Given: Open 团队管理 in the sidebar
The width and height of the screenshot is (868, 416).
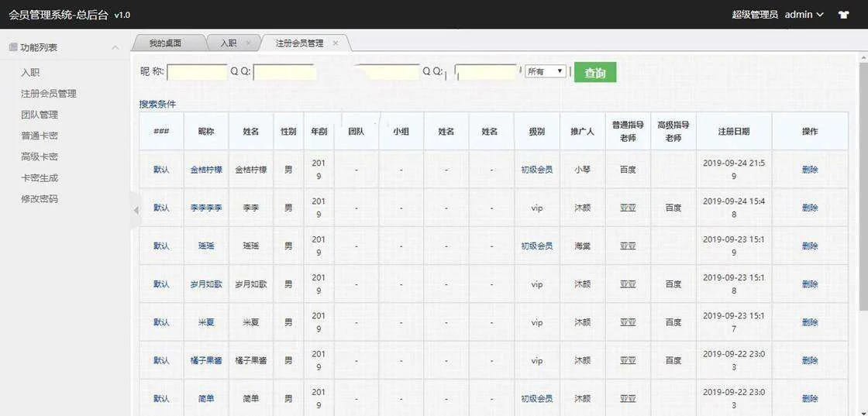Looking at the screenshot, I should [40, 115].
